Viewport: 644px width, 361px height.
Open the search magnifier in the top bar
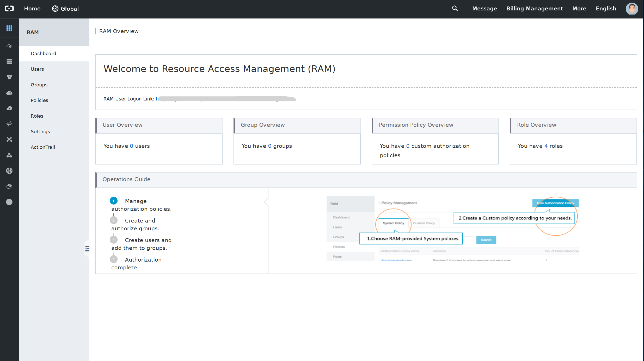point(455,9)
